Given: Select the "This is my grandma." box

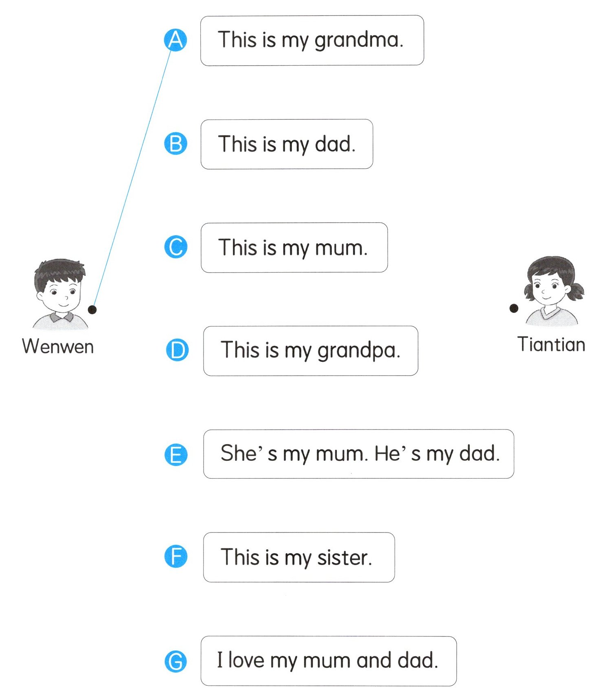Looking at the screenshot, I should click(x=312, y=40).
